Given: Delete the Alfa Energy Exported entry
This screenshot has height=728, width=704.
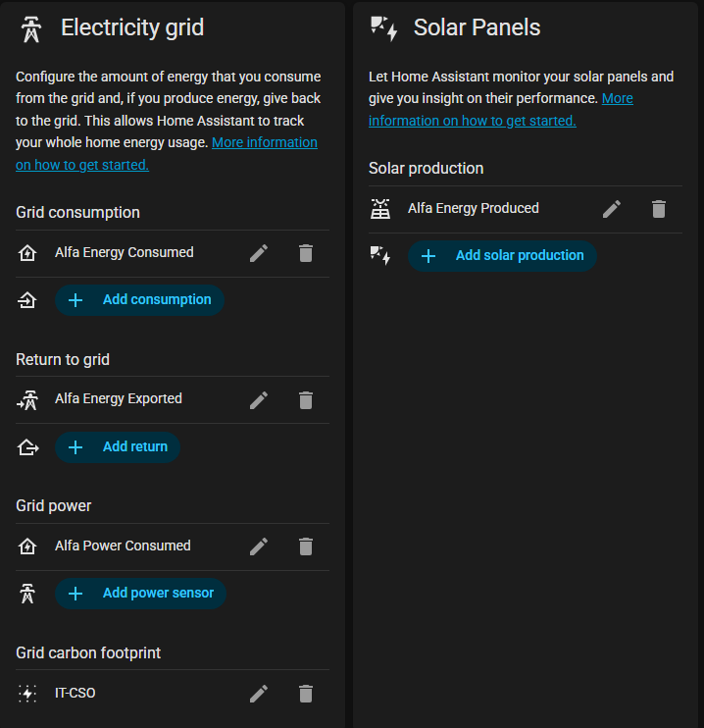Looking at the screenshot, I should (x=306, y=399).
